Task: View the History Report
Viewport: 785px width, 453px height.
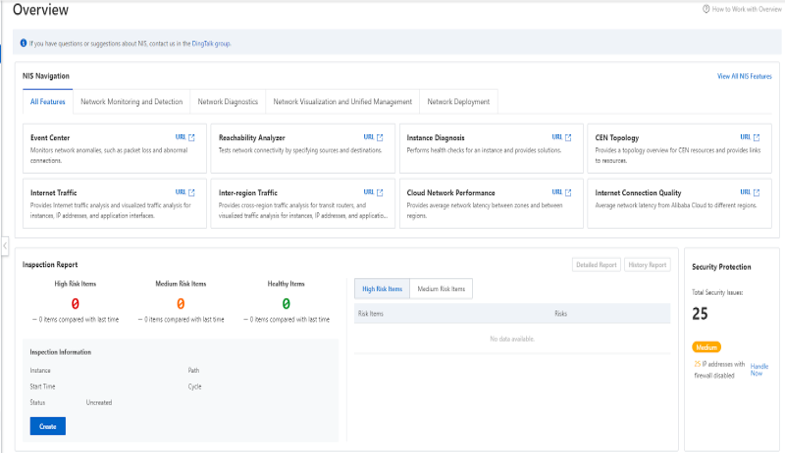Action: click(x=648, y=265)
